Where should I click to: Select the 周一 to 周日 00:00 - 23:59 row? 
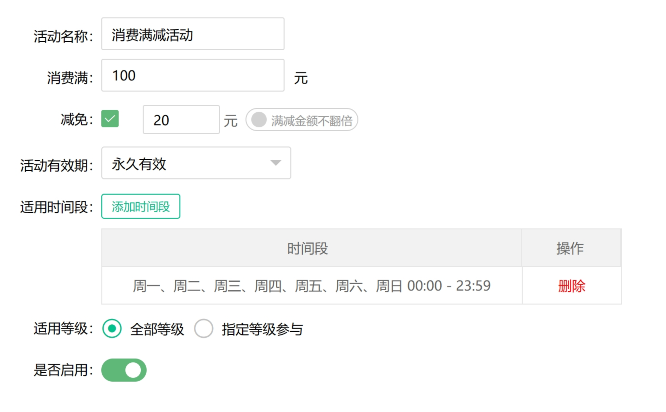[311, 286]
